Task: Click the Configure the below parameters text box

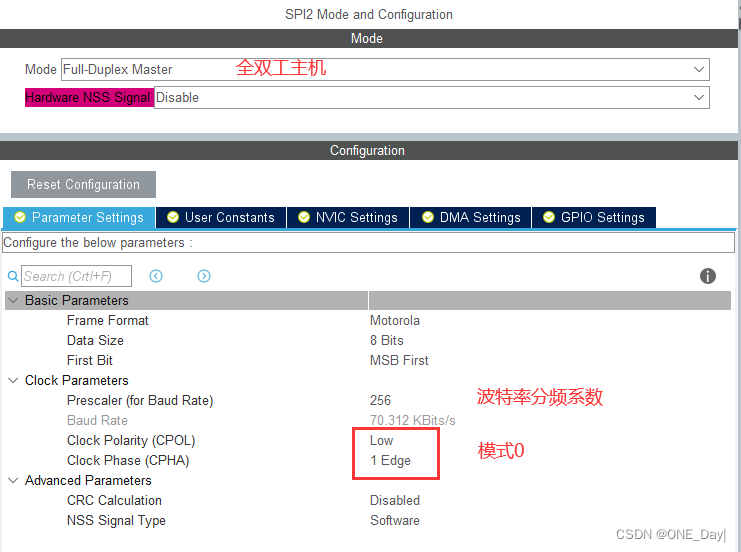Action: click(x=368, y=242)
